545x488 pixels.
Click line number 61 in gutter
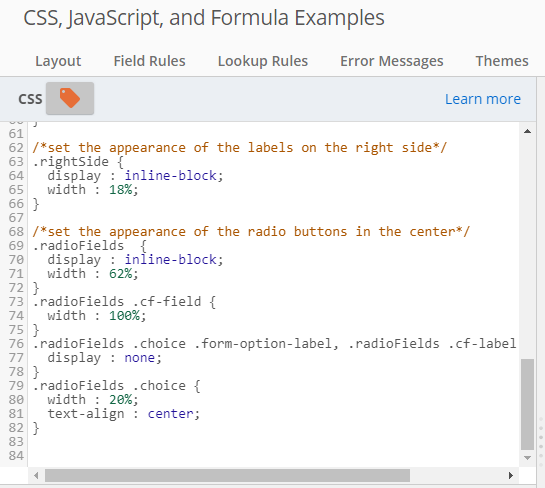pyautogui.click(x=16, y=134)
